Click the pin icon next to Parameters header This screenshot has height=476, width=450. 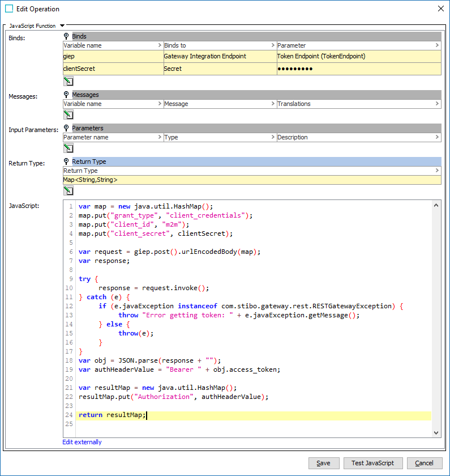coord(67,128)
